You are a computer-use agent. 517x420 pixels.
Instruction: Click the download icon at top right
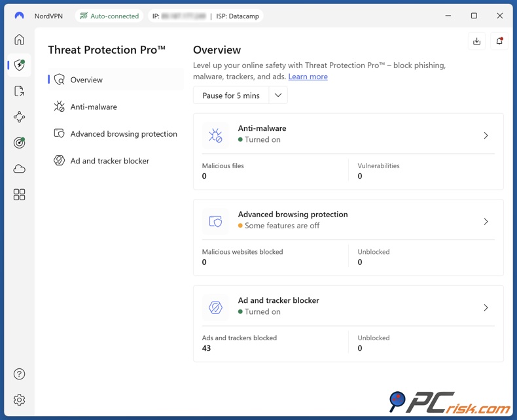pyautogui.click(x=477, y=41)
